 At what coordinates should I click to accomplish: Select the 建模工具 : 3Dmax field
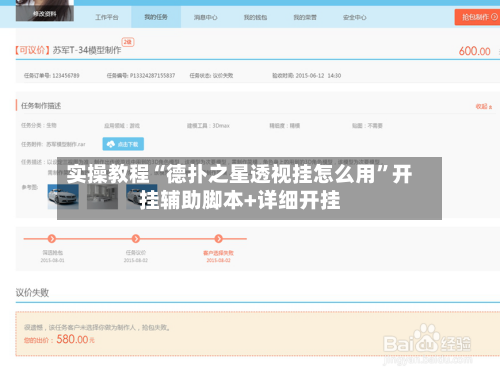[208, 126]
